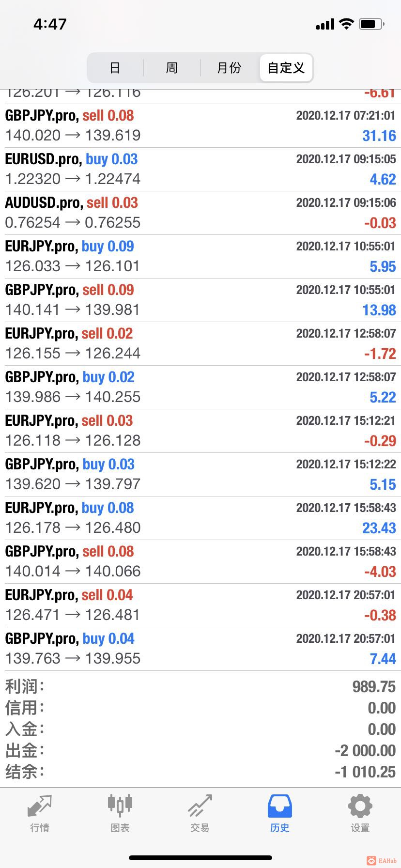Viewport: 401px width, 868px height.
Task: Open AUDUSD.pro sell 0.03 trade row
Action: pos(200,213)
